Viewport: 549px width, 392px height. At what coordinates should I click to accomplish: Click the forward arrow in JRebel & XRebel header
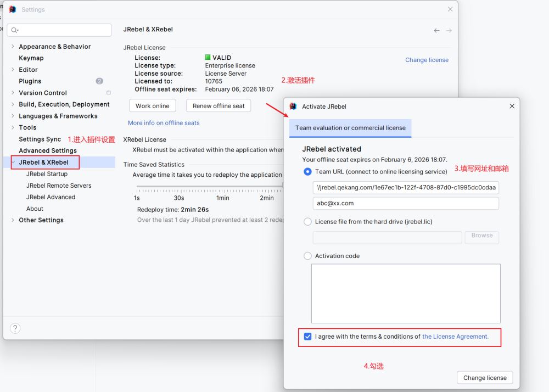click(x=449, y=30)
